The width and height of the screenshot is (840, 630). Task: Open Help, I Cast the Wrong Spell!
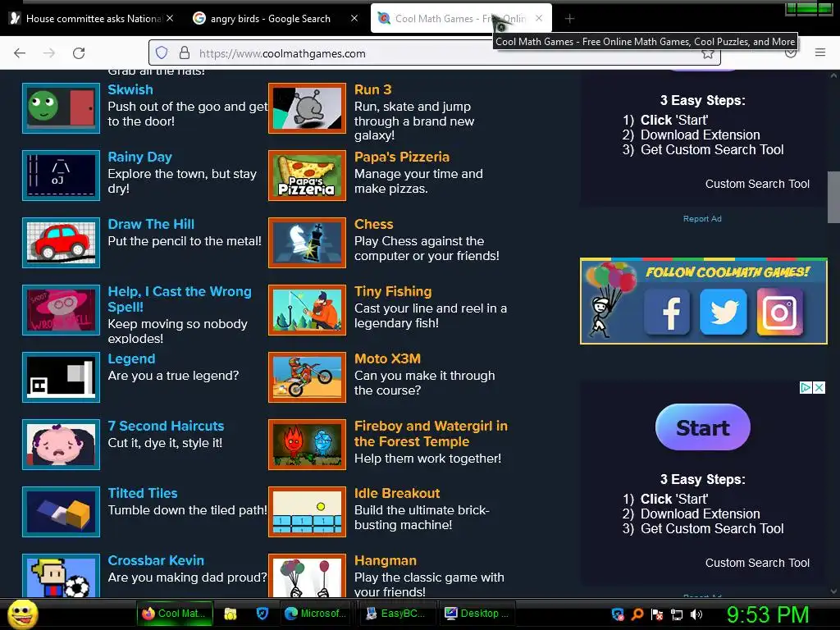tap(180, 299)
